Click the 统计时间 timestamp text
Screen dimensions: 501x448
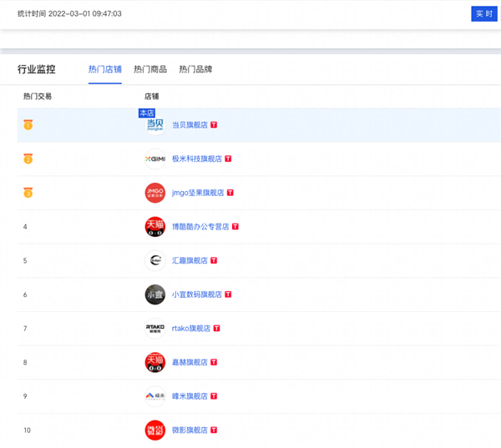(x=69, y=13)
